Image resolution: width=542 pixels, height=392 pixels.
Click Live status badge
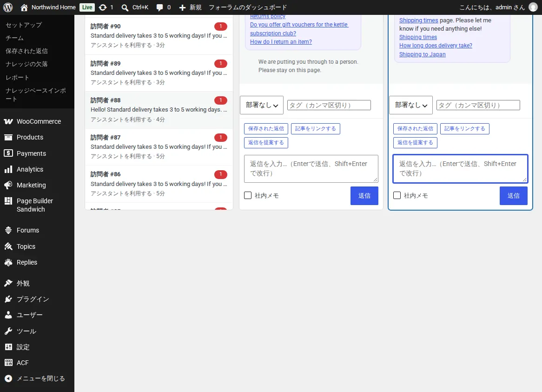[x=87, y=7]
